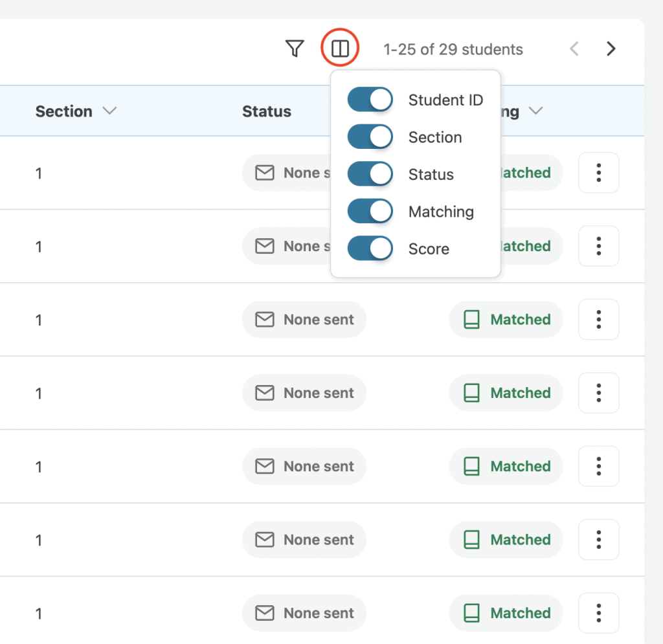Click the envelope icon on the fourth row
Image resolution: width=663 pixels, height=644 pixels.
(x=265, y=393)
